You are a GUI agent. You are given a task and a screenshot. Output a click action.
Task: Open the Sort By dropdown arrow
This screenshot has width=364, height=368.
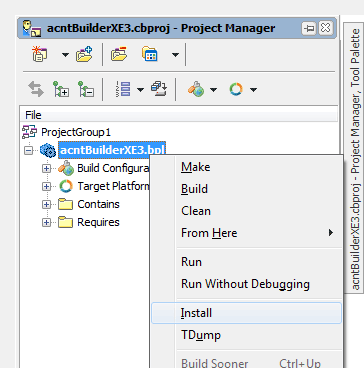click(140, 90)
